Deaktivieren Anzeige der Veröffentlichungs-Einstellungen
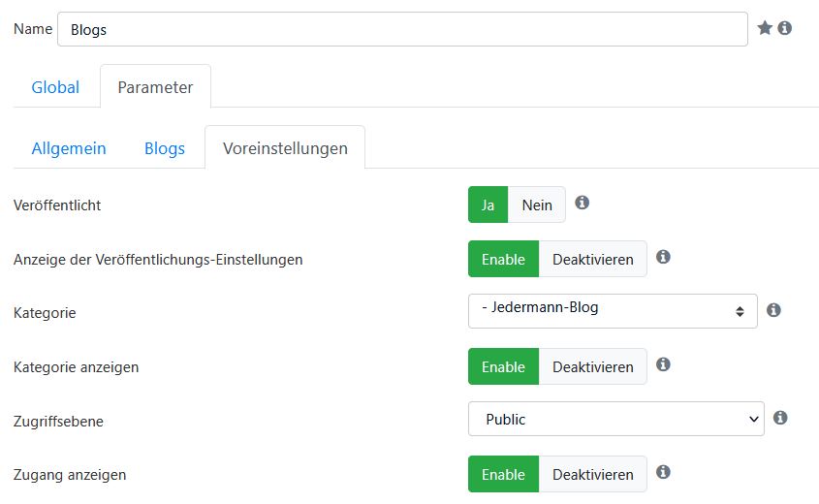Screen dimensions: 819x504 593,259
